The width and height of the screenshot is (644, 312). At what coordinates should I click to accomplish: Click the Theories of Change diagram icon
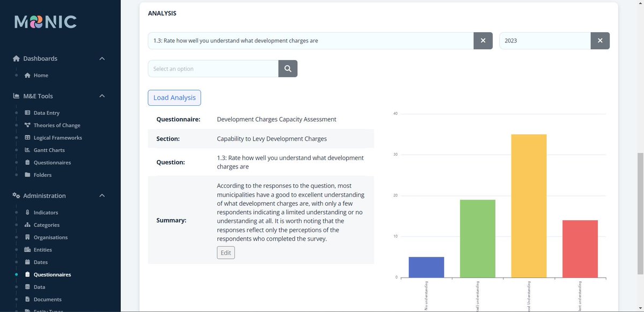(x=27, y=125)
